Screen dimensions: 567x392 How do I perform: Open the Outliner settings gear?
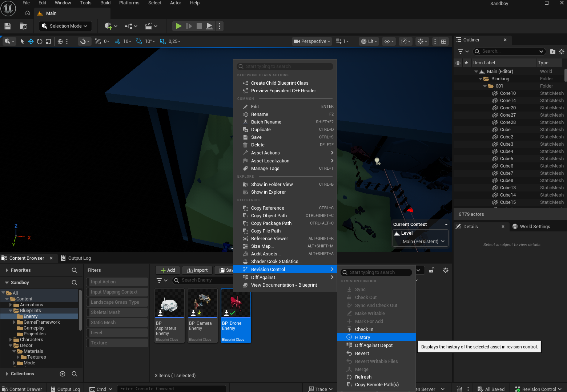(x=562, y=52)
